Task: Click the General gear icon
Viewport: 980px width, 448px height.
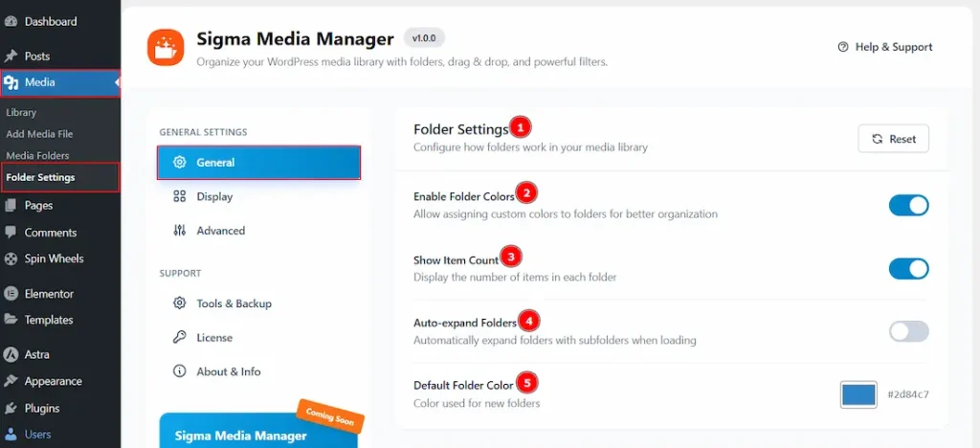Action: [x=180, y=163]
